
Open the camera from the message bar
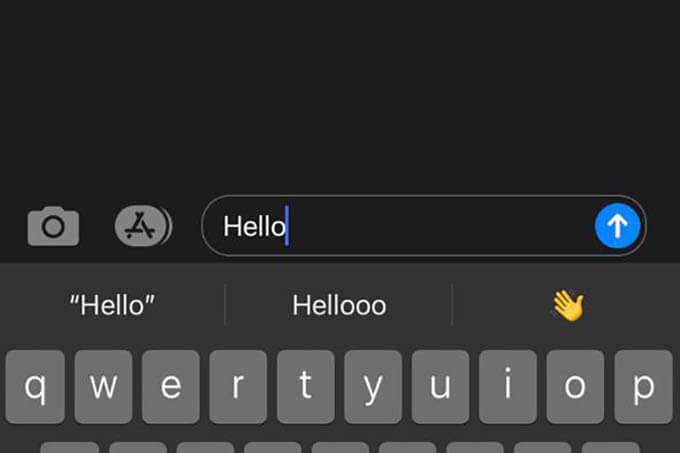coord(53,226)
